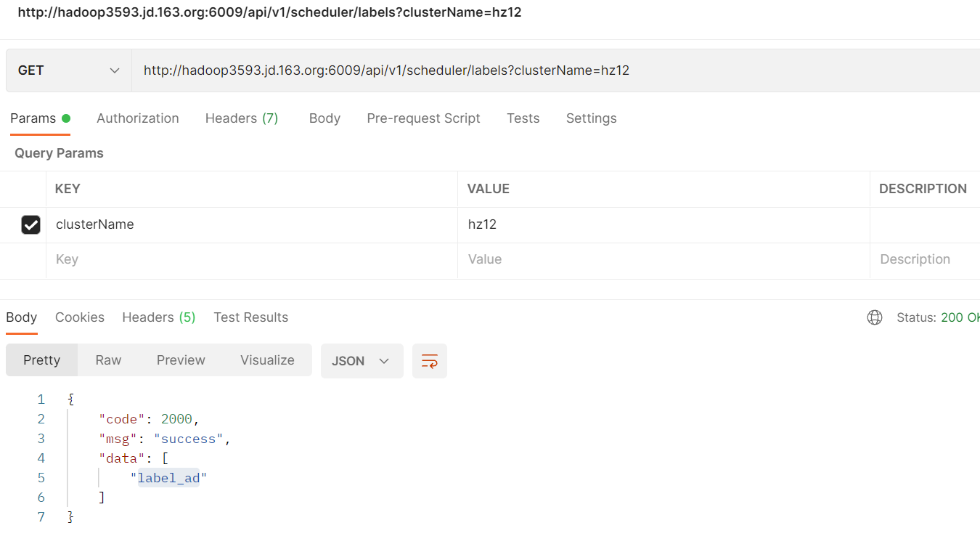This screenshot has height=560, width=980.
Task: Select the Preview view button
Action: point(181,360)
